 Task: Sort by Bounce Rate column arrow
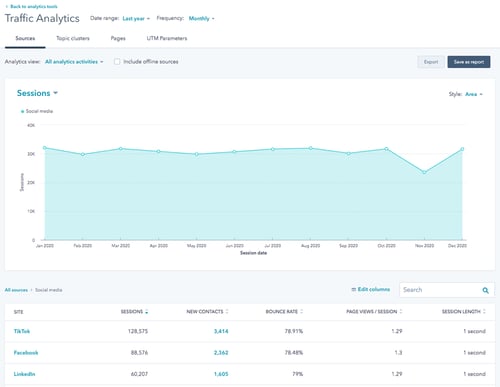(x=301, y=311)
